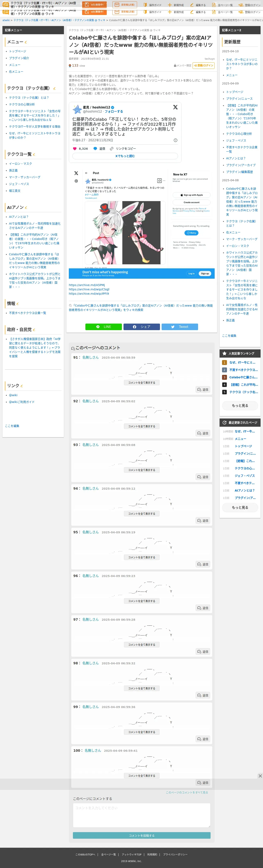The width and height of the screenshot is (263, 868).
Task: Click ここを編集 in left sidebar
Action: pyautogui.click(x=12, y=426)
